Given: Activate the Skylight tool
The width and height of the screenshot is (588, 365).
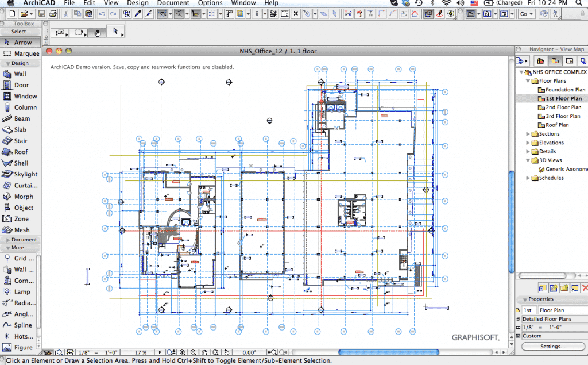Looking at the screenshot, I should click(x=20, y=174).
